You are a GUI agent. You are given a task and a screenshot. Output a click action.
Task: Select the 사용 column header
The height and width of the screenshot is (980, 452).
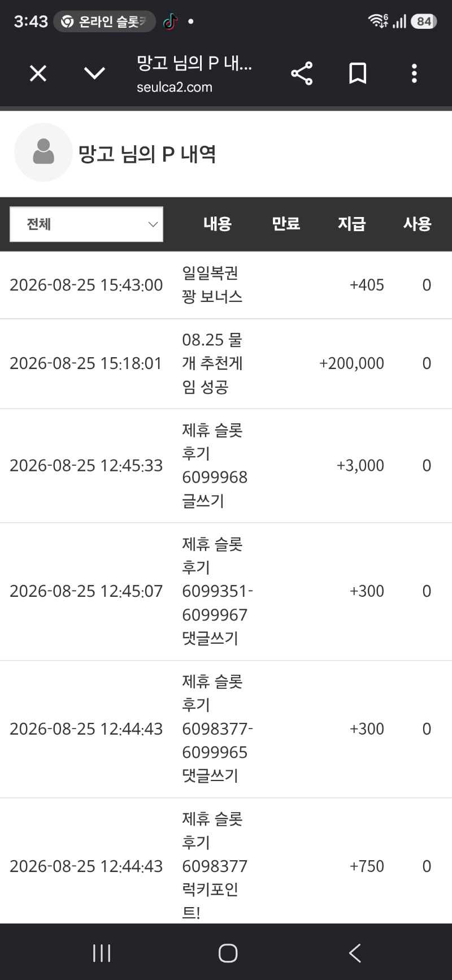tap(418, 224)
